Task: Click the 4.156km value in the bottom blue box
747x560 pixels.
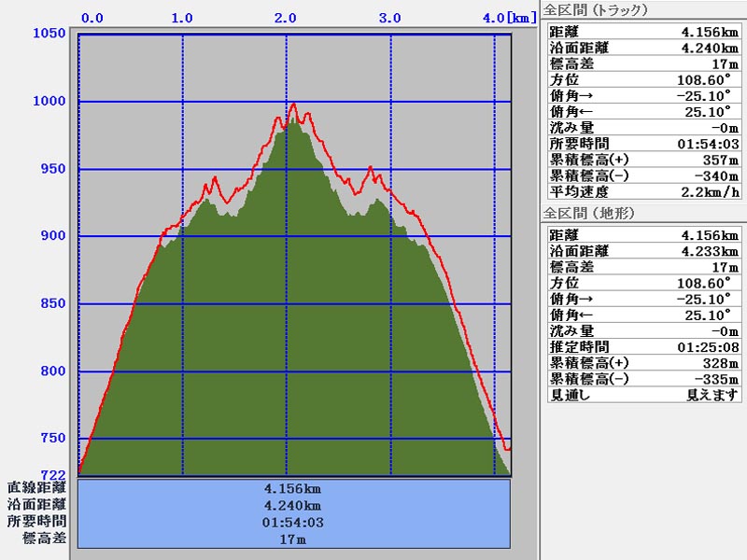Action: click(x=294, y=488)
